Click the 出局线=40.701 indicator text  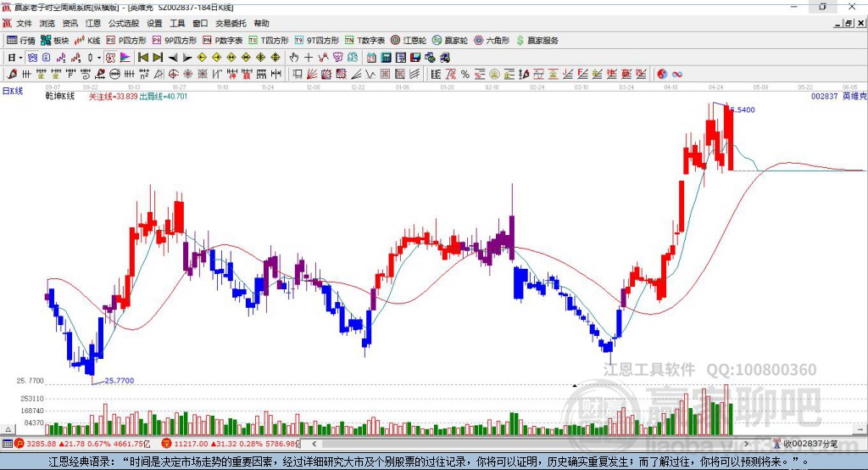coord(164,97)
